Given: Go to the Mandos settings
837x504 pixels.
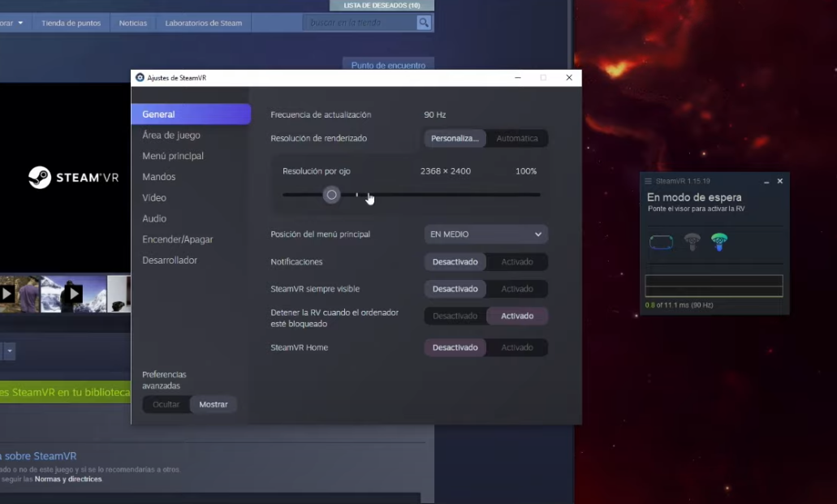Looking at the screenshot, I should click(158, 177).
